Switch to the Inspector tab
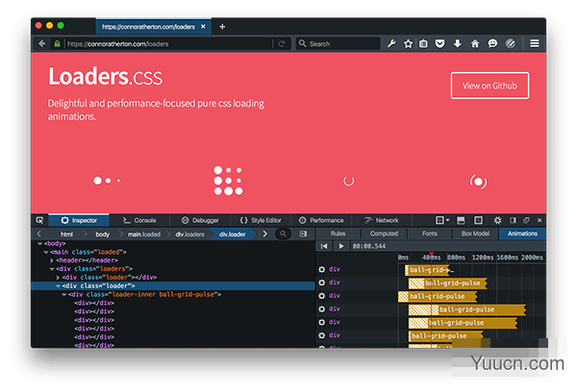Viewport: 577px width, 392px height. point(79,220)
